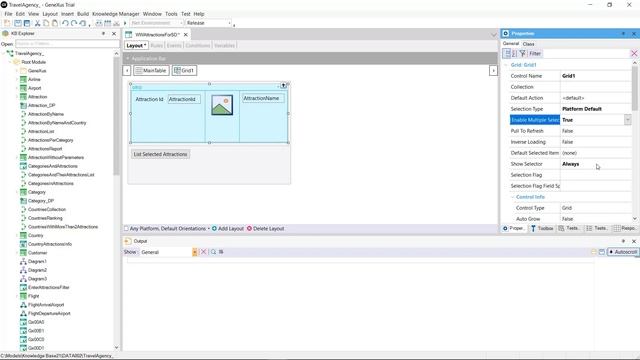
Task: Open the Knowledge Manager menu
Action: (x=116, y=14)
